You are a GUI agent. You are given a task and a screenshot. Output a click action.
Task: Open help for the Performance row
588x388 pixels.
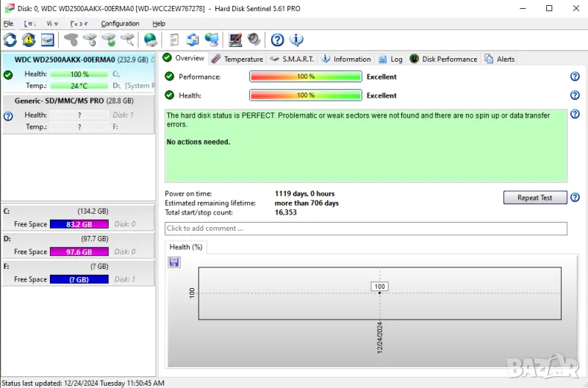pyautogui.click(x=575, y=76)
